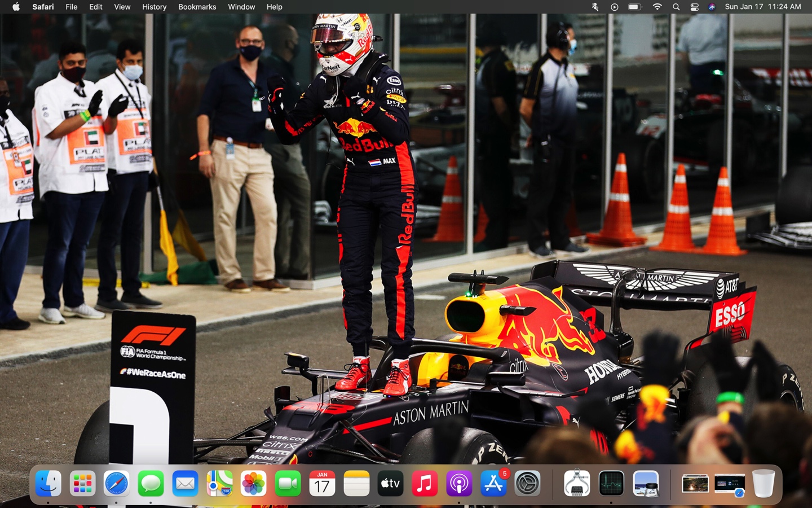Open Now Playing in the menu bar
The width and height of the screenshot is (812, 508).
615,7
